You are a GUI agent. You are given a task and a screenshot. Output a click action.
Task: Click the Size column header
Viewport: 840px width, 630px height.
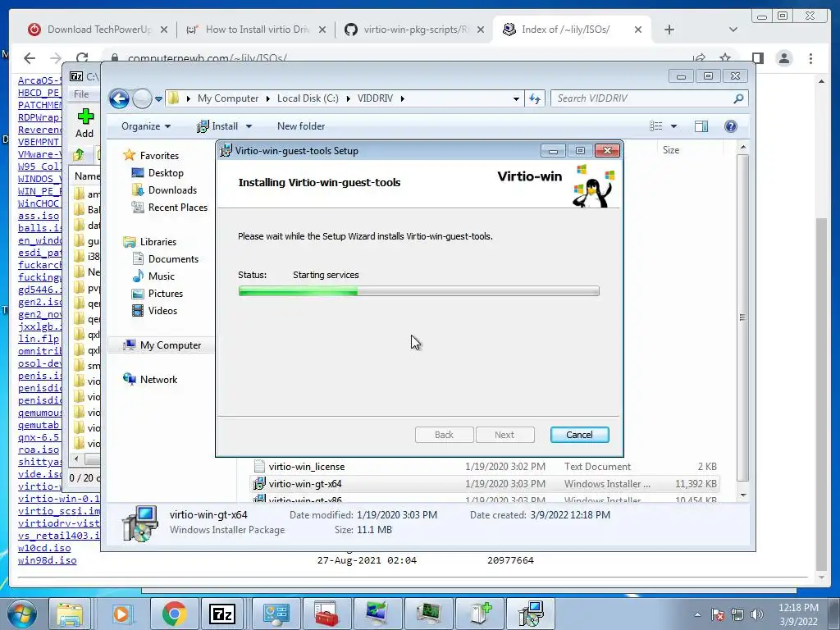tap(671, 150)
